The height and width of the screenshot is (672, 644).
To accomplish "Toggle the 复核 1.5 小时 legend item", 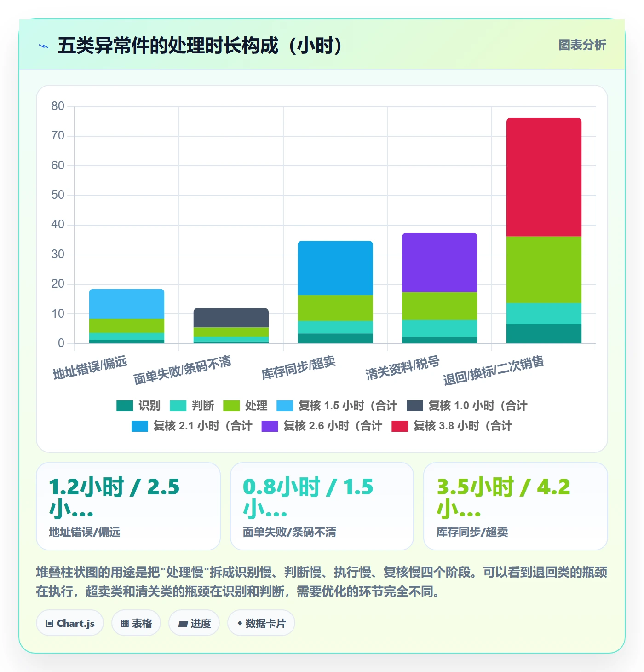I will coord(337,406).
